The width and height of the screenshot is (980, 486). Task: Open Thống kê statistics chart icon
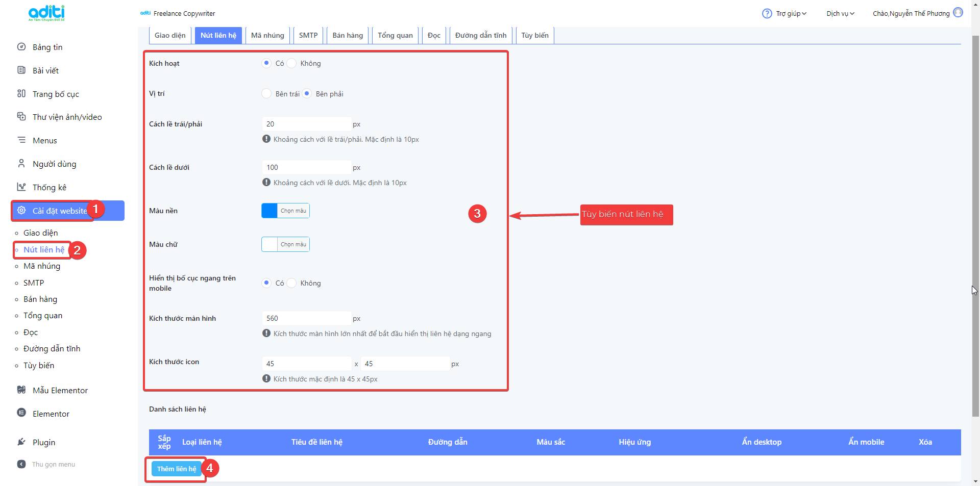point(21,187)
